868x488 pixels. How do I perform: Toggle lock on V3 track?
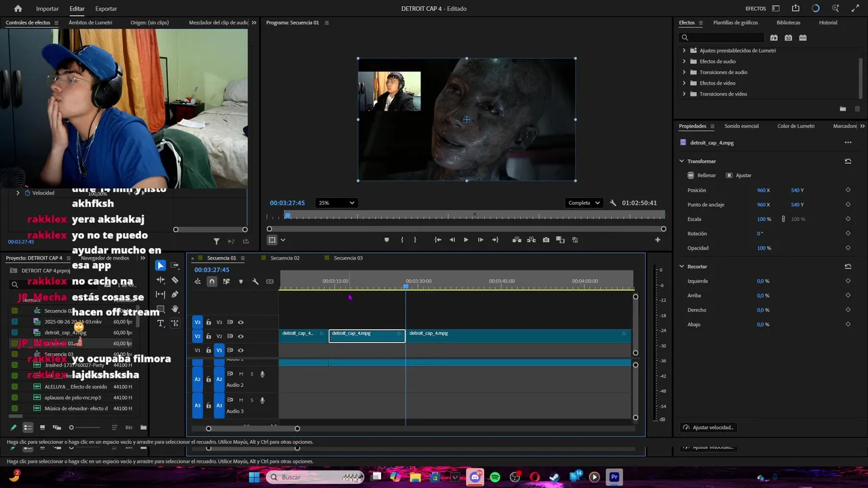coord(208,323)
